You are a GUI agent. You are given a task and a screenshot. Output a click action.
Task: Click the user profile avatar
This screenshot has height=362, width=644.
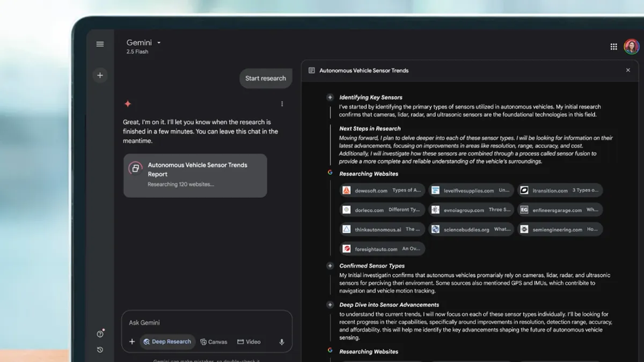[631, 47]
